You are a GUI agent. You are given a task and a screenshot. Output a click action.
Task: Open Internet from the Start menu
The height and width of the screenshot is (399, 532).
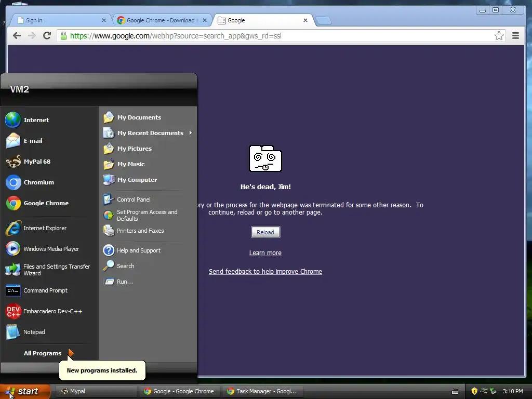(x=49, y=120)
